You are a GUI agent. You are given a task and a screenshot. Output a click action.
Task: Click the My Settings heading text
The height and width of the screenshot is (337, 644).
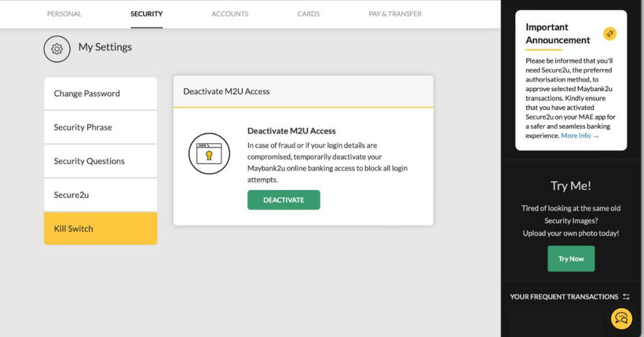pyautogui.click(x=105, y=47)
